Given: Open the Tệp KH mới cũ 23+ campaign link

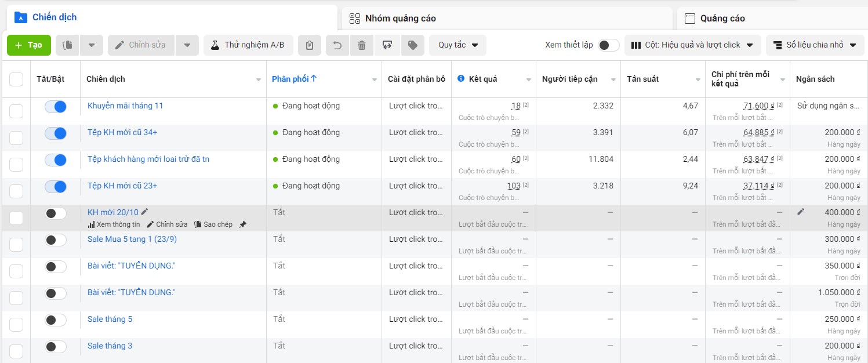Looking at the screenshot, I should (x=122, y=186).
